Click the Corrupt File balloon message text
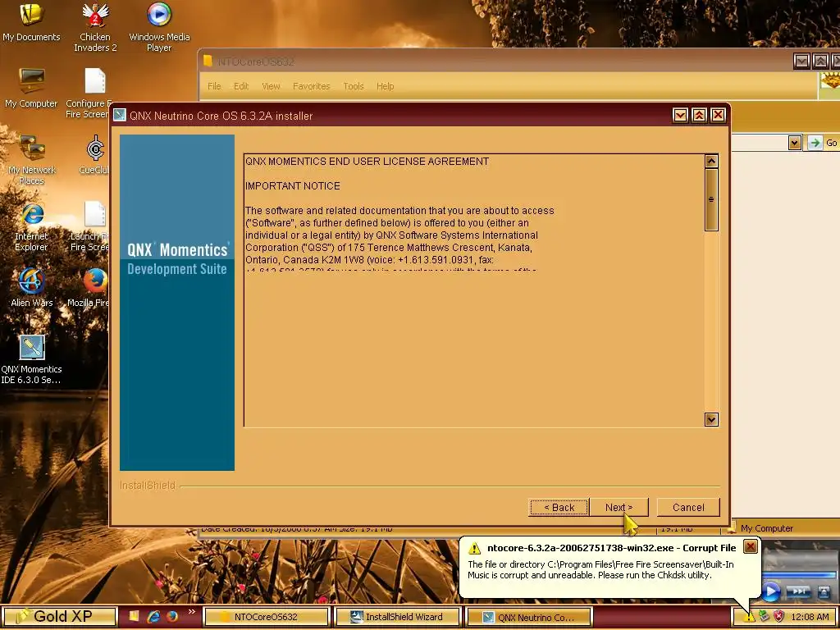The image size is (840, 630). [600, 569]
